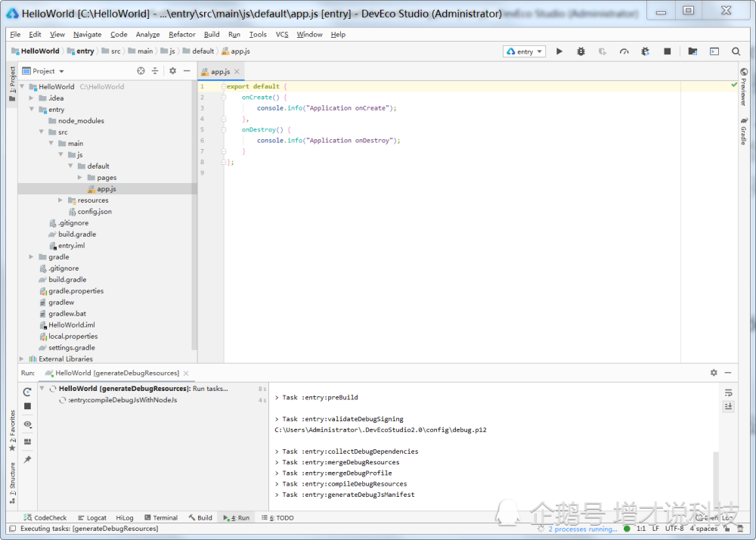Image resolution: width=756 pixels, height=540 pixels.
Task: Switch to the Terminal tool window tab
Action: point(161,518)
